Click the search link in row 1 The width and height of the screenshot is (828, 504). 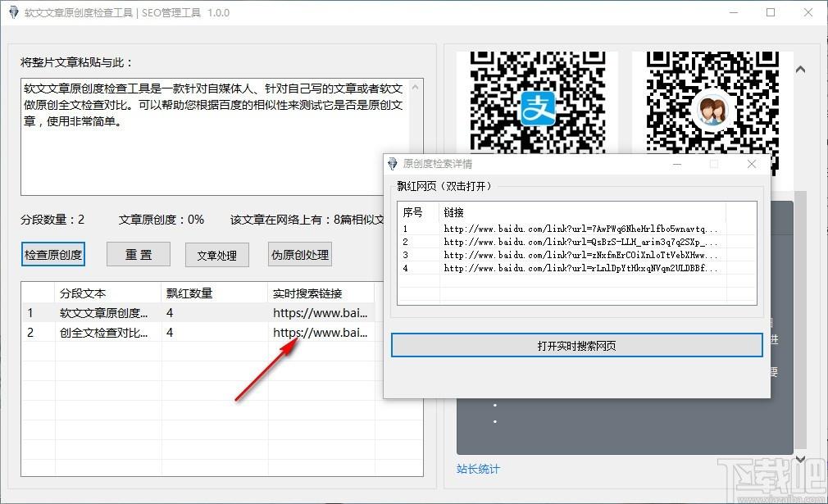pos(320,312)
